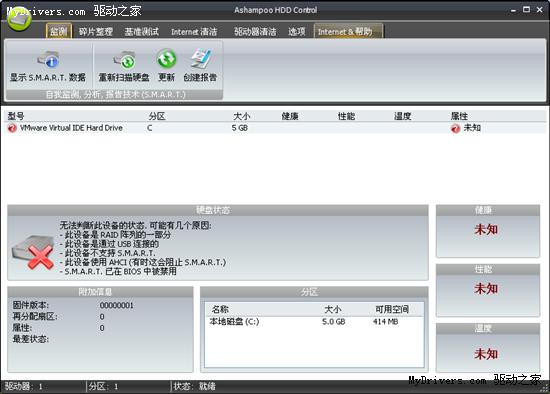Click the 大小 column header in drive list
Image resolution: width=550 pixels, height=394 pixels.
click(x=241, y=116)
